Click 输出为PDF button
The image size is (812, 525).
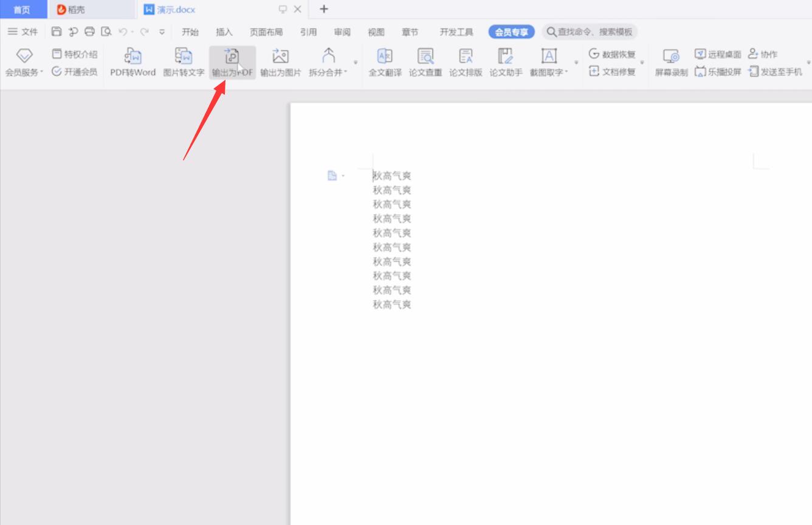tap(232, 63)
